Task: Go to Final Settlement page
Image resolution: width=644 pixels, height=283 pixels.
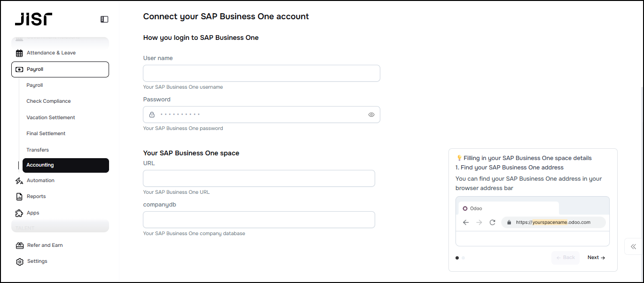Action: 46,134
